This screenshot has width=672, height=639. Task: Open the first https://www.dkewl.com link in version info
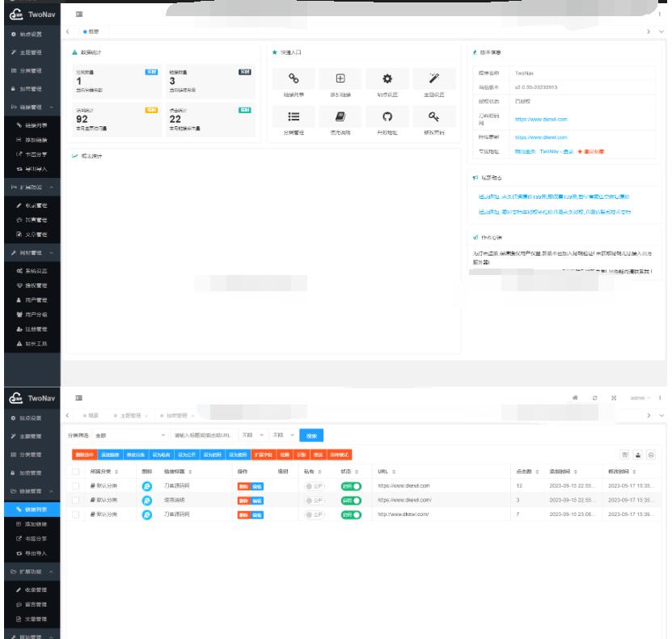pos(542,119)
